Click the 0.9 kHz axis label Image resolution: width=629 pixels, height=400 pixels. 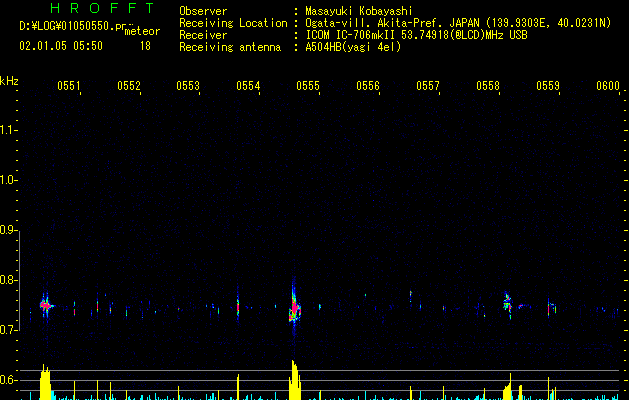pyautogui.click(x=8, y=230)
